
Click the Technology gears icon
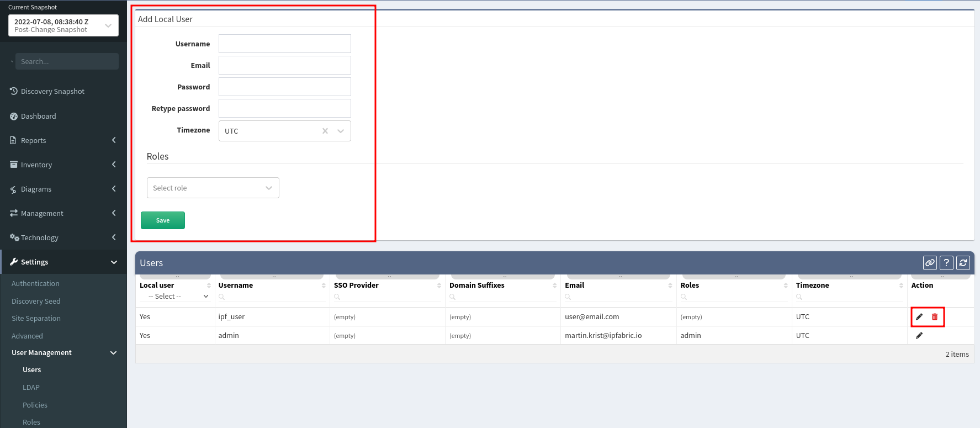click(x=14, y=237)
